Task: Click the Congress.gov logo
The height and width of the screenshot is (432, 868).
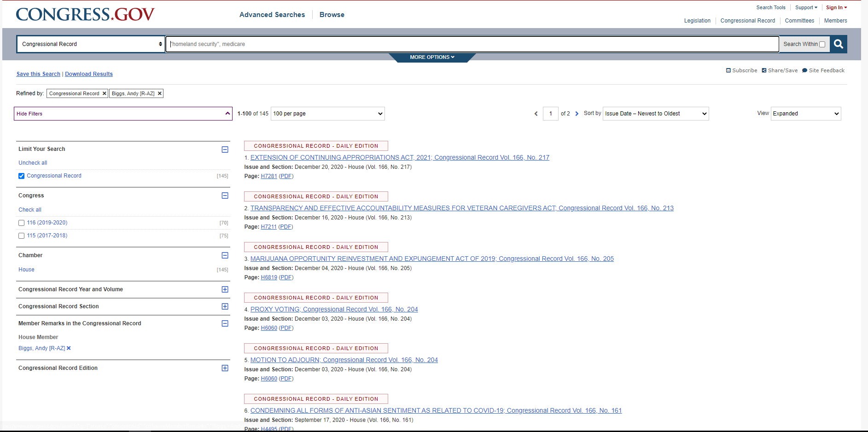Action: [85, 14]
